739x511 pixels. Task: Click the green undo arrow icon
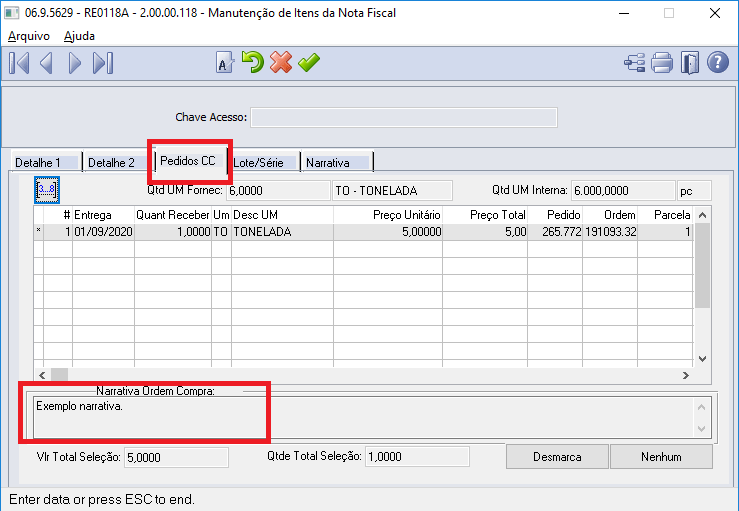pyautogui.click(x=253, y=62)
